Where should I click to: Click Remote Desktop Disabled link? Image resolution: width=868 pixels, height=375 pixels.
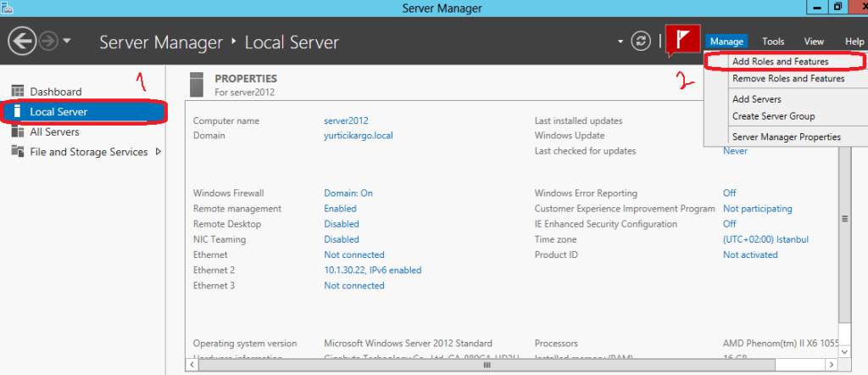tap(341, 224)
